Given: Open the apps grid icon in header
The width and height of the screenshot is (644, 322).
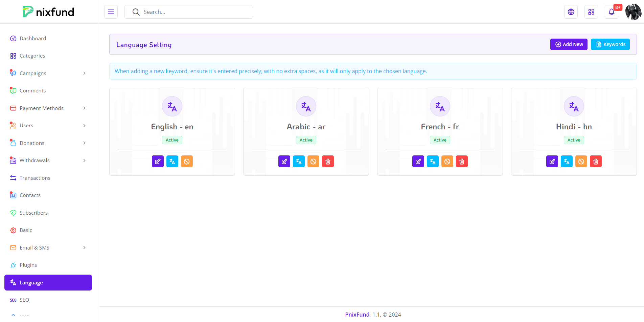Looking at the screenshot, I should pyautogui.click(x=591, y=12).
